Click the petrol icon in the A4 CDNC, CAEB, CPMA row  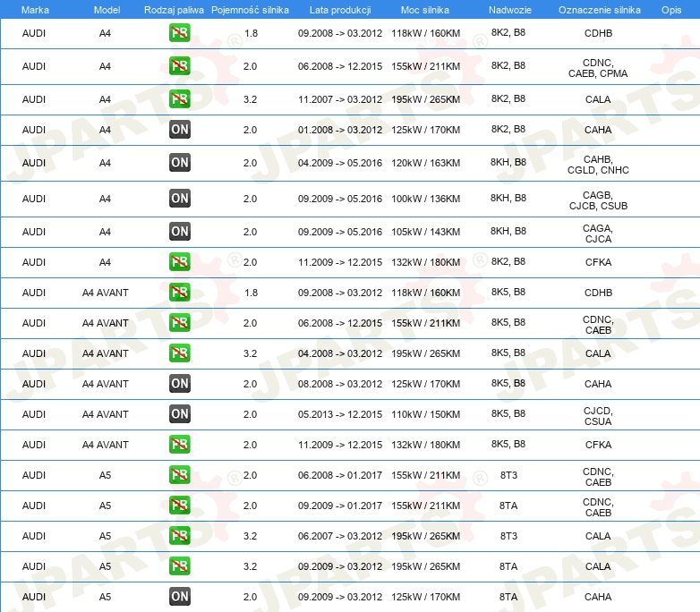179,66
